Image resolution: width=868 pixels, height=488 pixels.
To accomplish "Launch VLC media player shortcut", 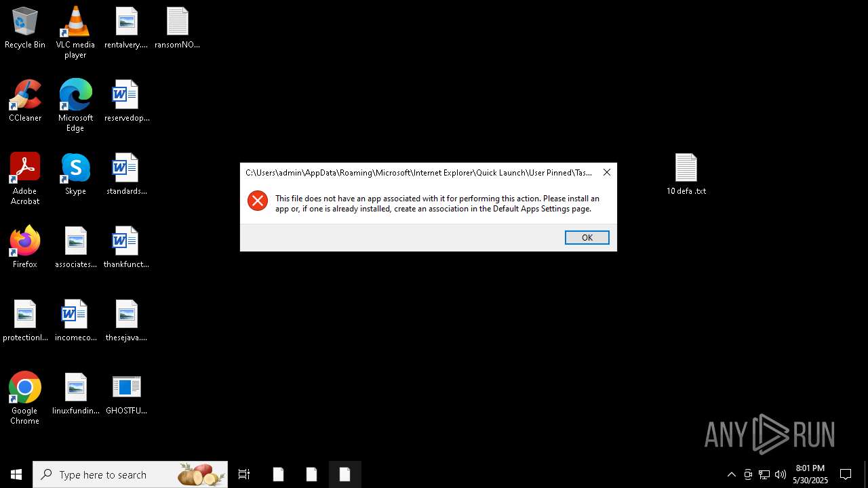I will 75,33.
